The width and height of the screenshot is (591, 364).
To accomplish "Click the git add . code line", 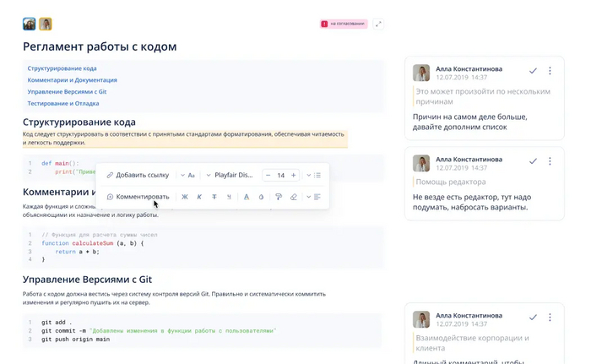I will 57,323.
